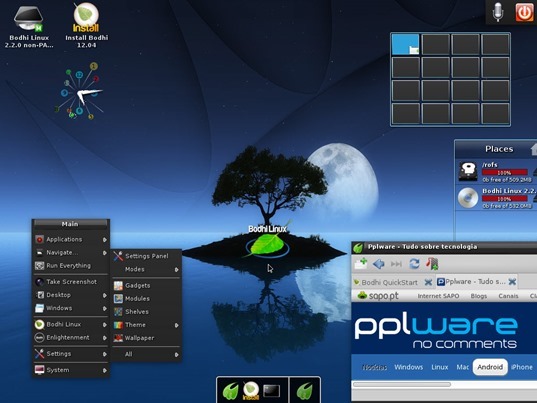Screen dimensions: 537x403
Task: Open the terminal icon in bottom shelf
Action: 272,391
